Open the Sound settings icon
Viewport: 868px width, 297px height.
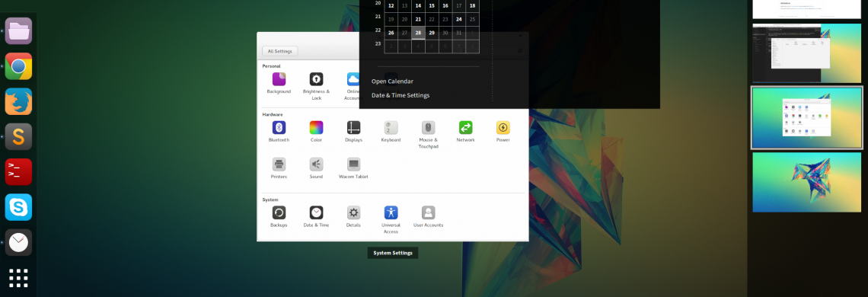click(x=316, y=164)
